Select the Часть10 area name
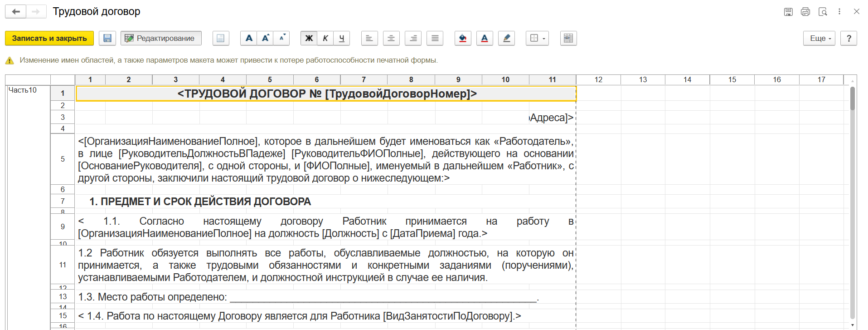Viewport: 868px width, 330px height. (x=23, y=90)
